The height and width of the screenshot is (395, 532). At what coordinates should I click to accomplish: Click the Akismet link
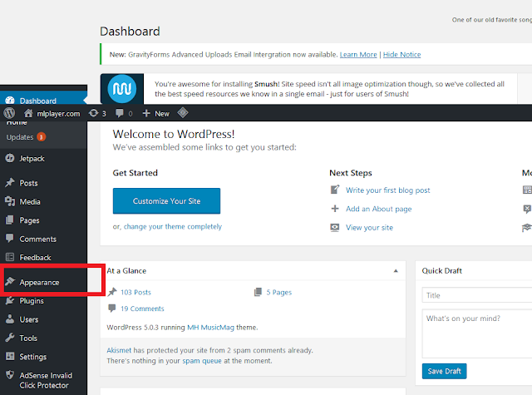[119, 350]
